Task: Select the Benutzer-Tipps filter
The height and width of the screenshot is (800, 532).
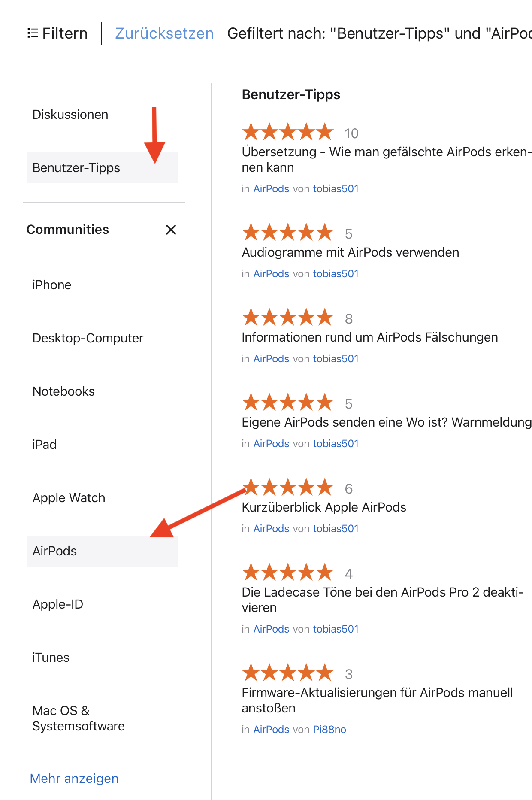Action: click(x=76, y=168)
